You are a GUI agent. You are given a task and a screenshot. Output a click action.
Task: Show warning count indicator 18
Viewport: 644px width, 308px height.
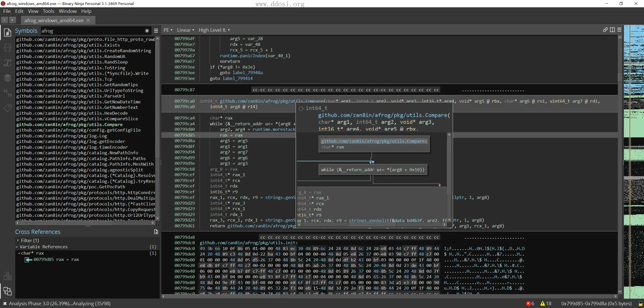pyautogui.click(x=546, y=303)
